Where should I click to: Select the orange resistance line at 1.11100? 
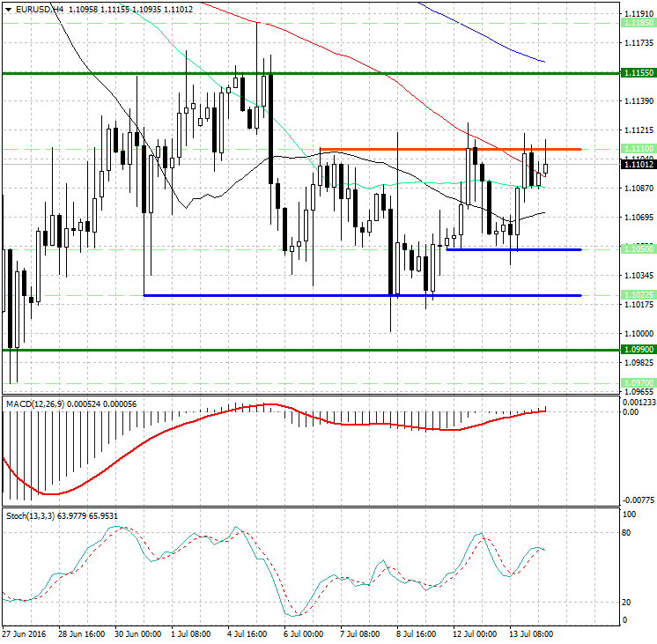(450, 149)
